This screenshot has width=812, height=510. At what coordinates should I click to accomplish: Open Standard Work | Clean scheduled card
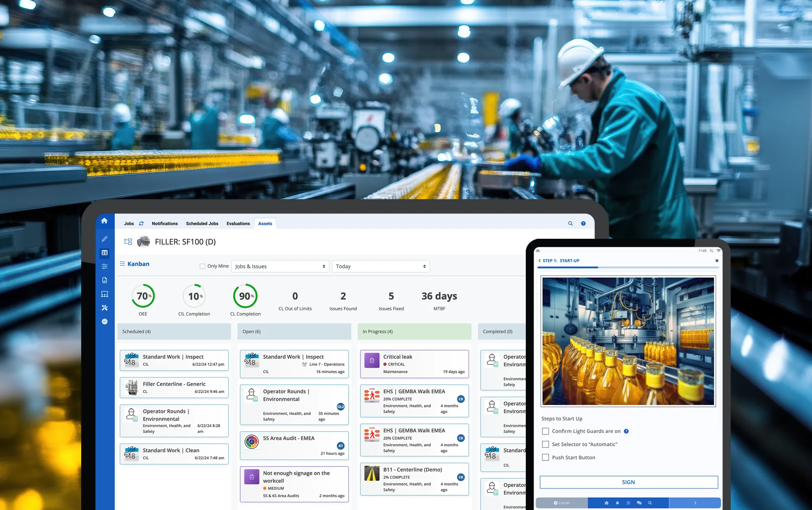point(174,454)
